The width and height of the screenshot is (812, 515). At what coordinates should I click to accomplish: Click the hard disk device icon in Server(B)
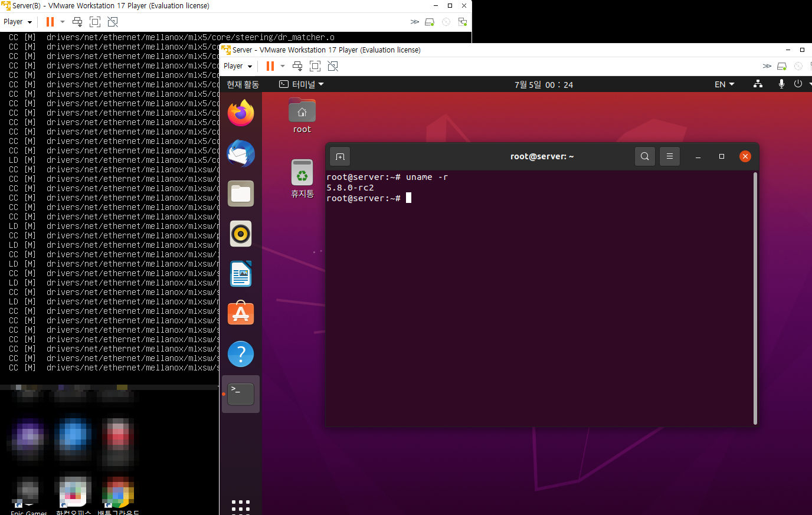coord(430,22)
